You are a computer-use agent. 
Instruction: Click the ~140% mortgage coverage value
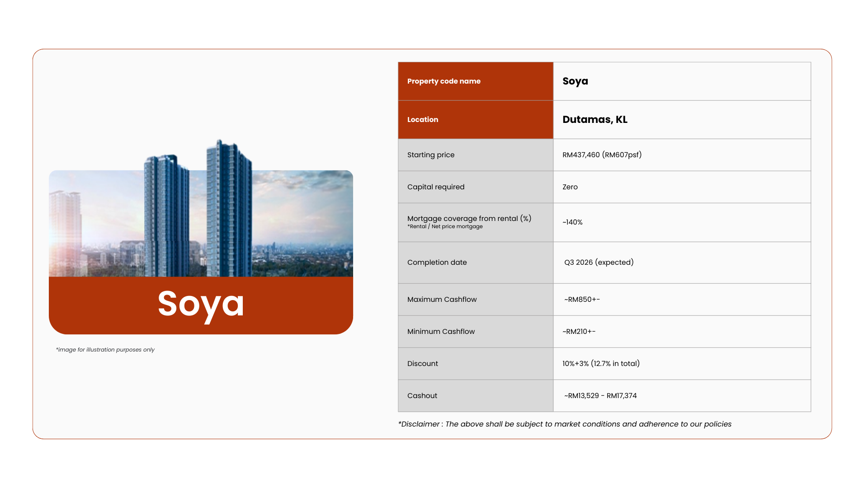(x=572, y=222)
